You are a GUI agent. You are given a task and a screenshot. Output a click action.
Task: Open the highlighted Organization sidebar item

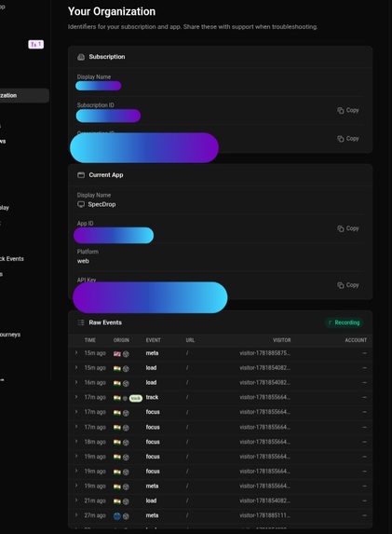pyautogui.click(x=24, y=96)
